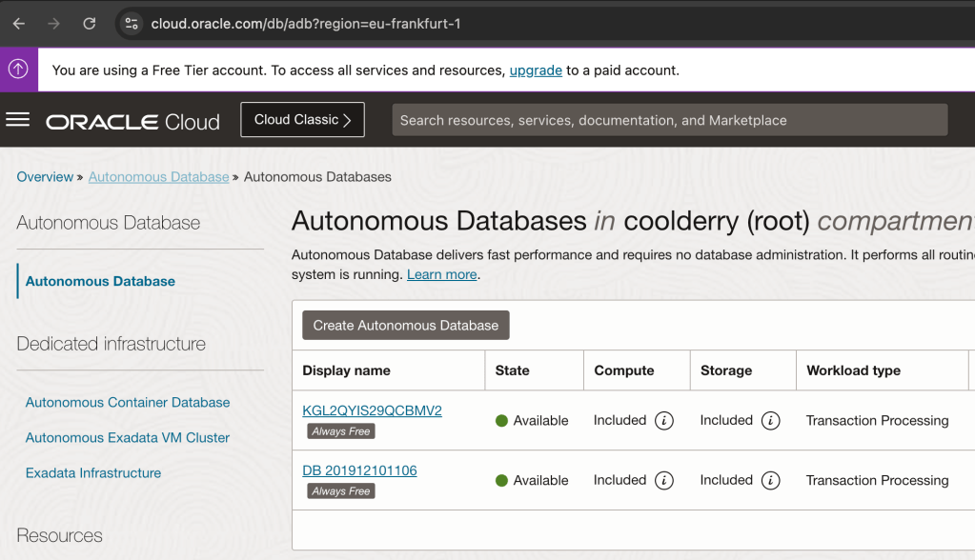Open DB 201912101106 database link
The image size is (975, 560).
click(x=359, y=470)
